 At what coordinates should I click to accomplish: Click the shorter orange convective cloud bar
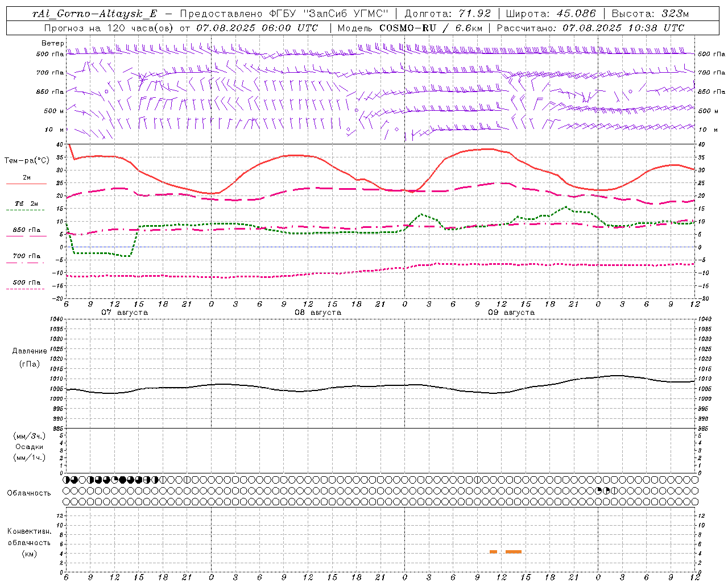(493, 552)
